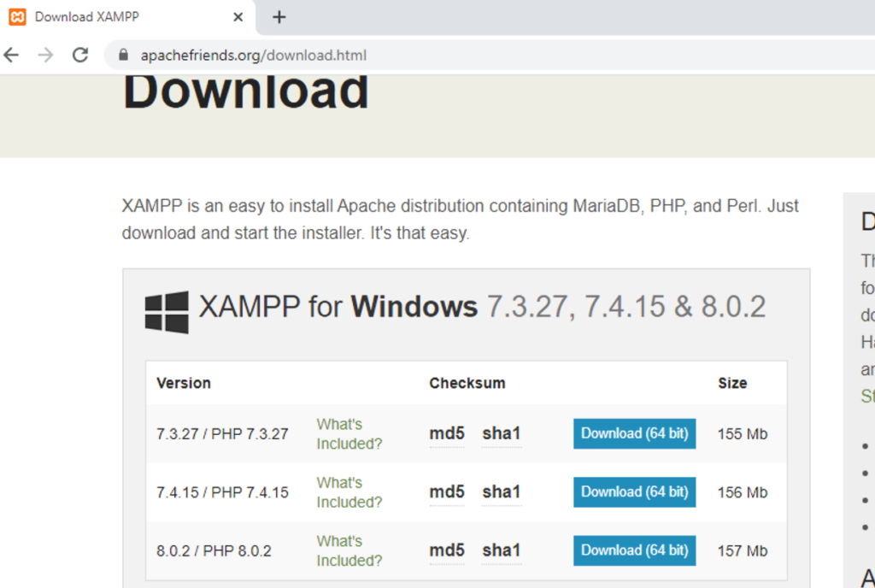875x588 pixels.
Task: Click the padlock site security icon
Action: click(x=123, y=55)
